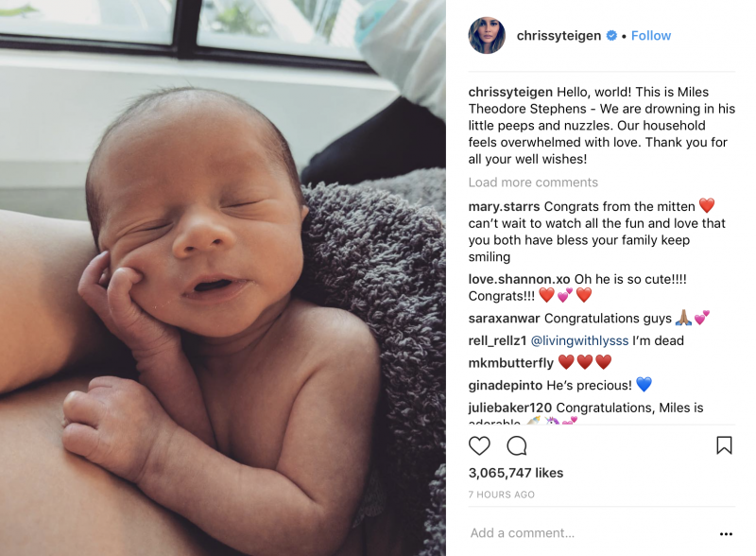Open the @livingwithlysss mention

(x=579, y=340)
